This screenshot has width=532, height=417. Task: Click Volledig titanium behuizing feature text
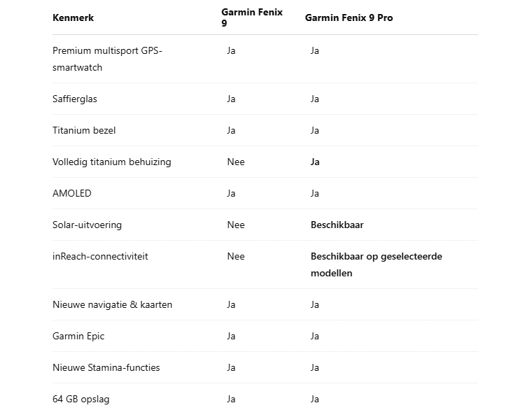coord(111,162)
